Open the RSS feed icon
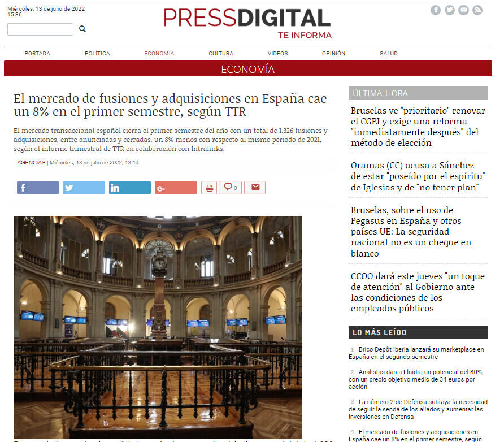504x442 pixels. (477, 10)
